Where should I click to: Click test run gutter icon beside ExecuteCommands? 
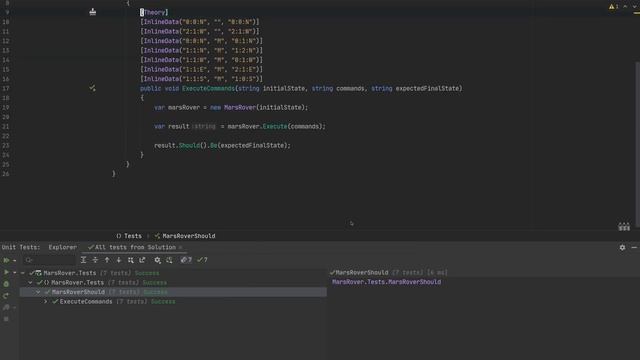click(x=93, y=88)
